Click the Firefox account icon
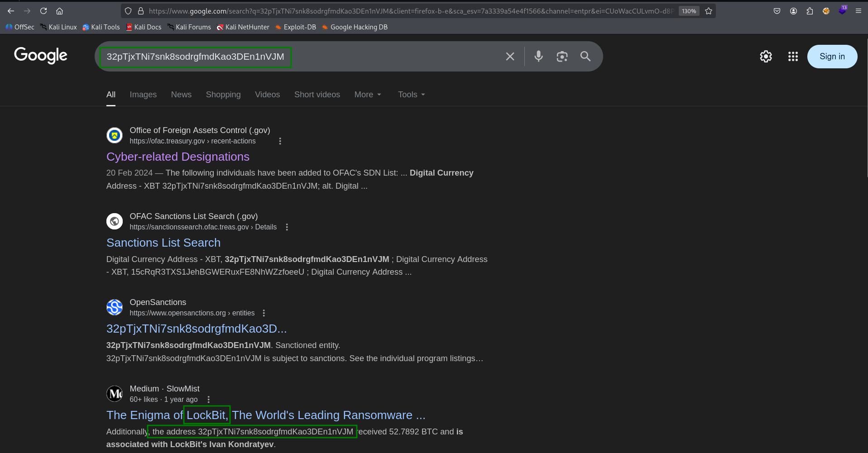The width and height of the screenshot is (868, 453). pos(793,11)
